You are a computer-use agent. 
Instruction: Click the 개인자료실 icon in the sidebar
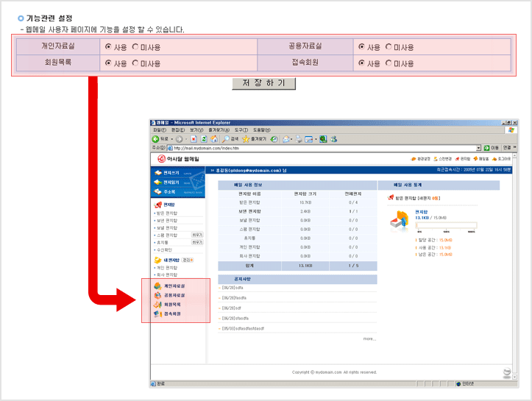157,285
